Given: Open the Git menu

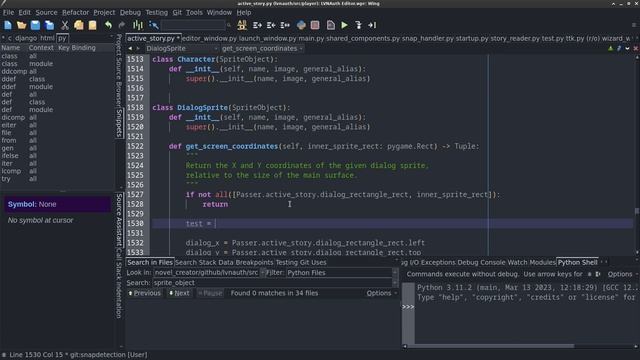Looking at the screenshot, I should click(177, 13).
